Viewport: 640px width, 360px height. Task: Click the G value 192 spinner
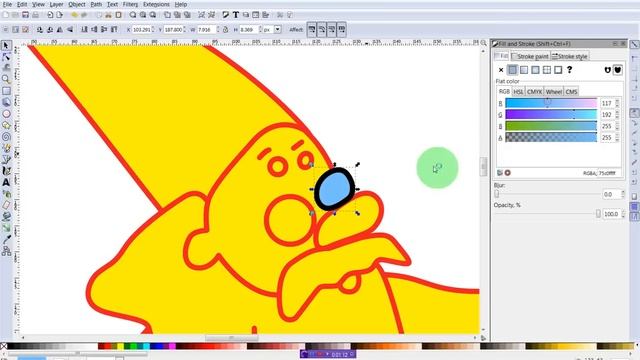point(617,115)
